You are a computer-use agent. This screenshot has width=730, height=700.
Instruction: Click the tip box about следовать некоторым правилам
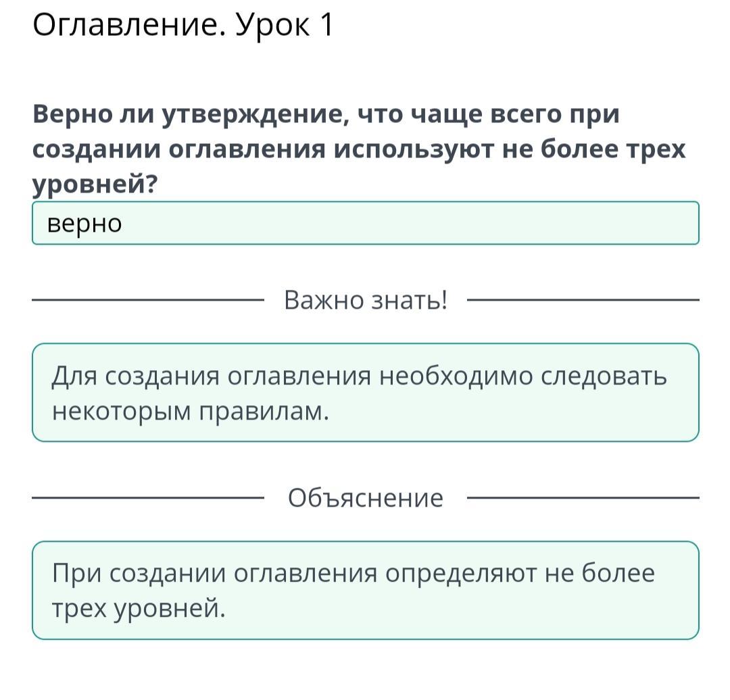pos(366,393)
